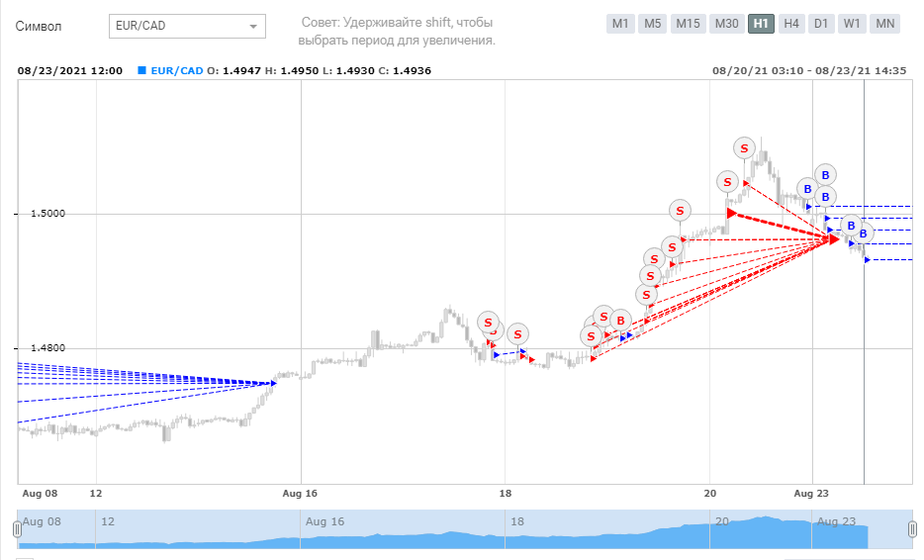Click the blue arrowhead where blue lines converge
924x560 pixels.
(274, 383)
